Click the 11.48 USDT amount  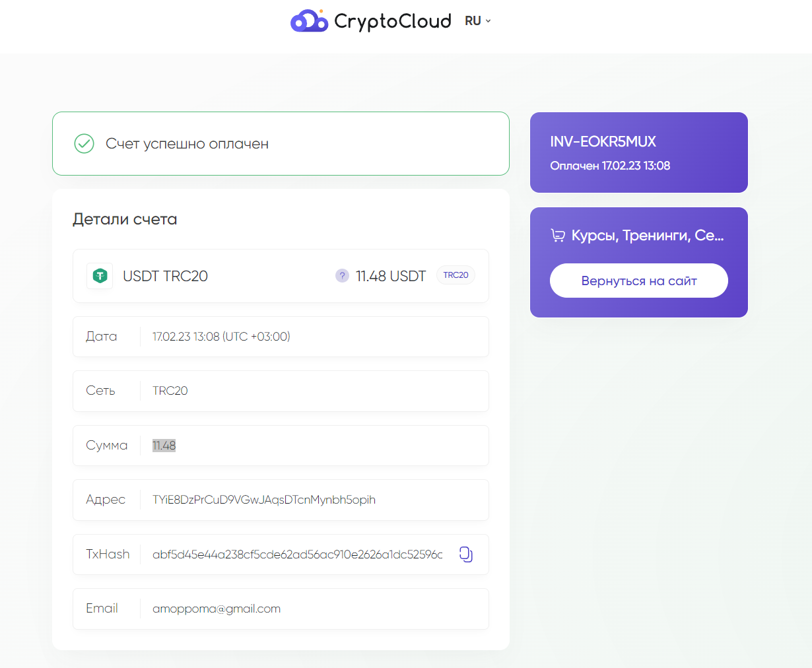coord(391,276)
